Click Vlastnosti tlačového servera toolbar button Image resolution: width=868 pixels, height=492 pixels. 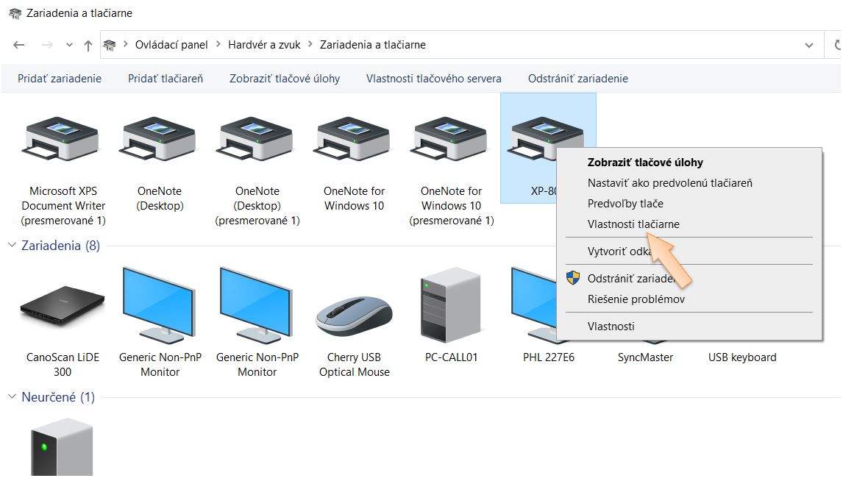433,78
